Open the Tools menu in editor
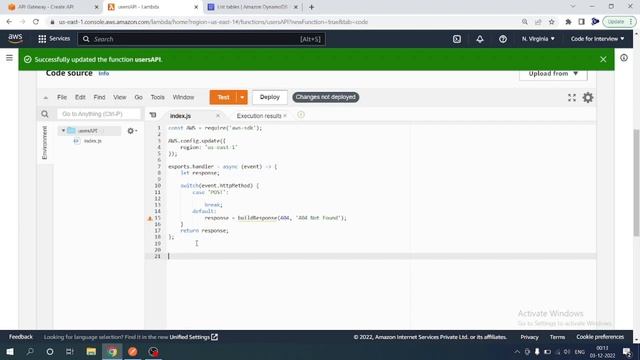Viewport: 640px width, 360px height. (x=158, y=97)
